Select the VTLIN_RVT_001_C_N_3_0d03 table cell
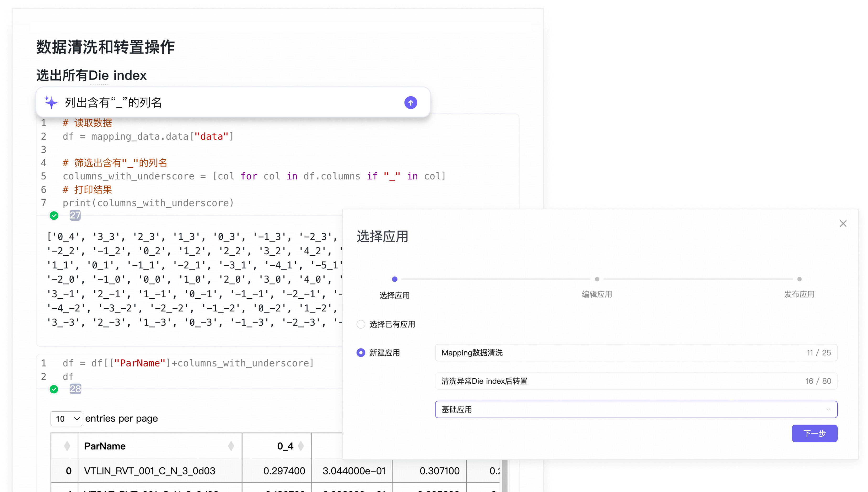 pos(149,470)
